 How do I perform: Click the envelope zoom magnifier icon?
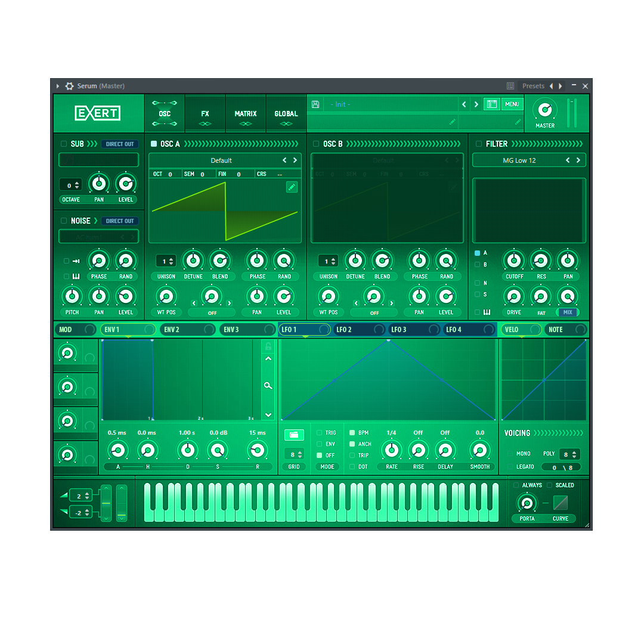[x=268, y=386]
